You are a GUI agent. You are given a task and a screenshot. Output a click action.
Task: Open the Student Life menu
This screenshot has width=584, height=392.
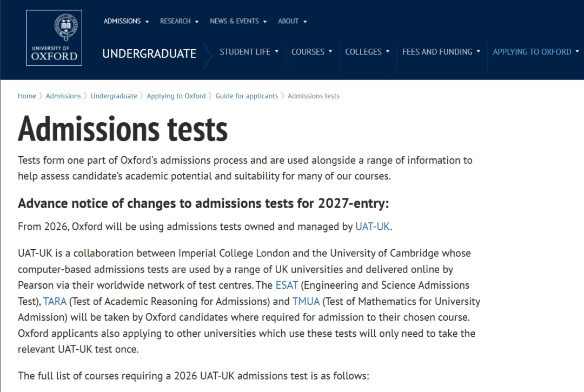(249, 52)
